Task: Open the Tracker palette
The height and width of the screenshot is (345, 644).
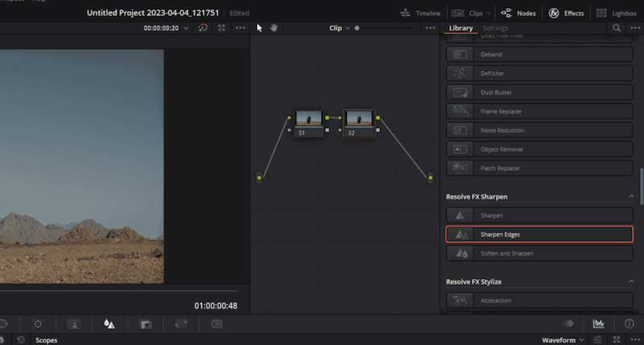Action: coord(38,324)
